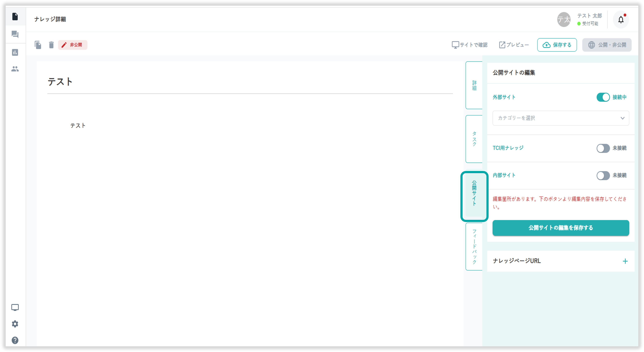Disable the 外部サイト connection toggle
The image size is (644, 352).
point(603,97)
